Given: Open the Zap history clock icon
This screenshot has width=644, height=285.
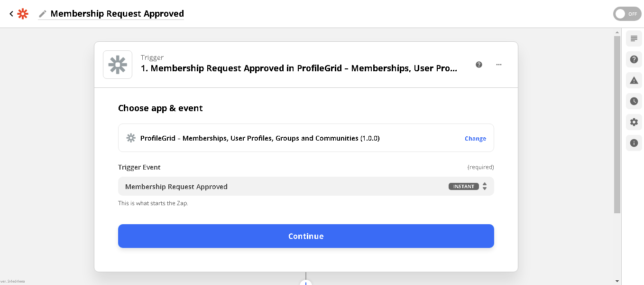Looking at the screenshot, I should tap(634, 101).
